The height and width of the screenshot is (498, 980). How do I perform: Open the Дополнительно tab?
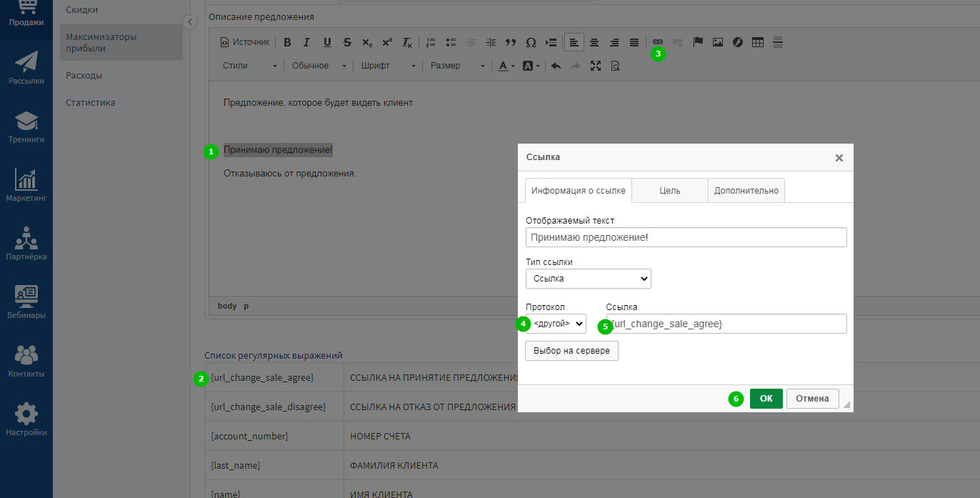746,191
